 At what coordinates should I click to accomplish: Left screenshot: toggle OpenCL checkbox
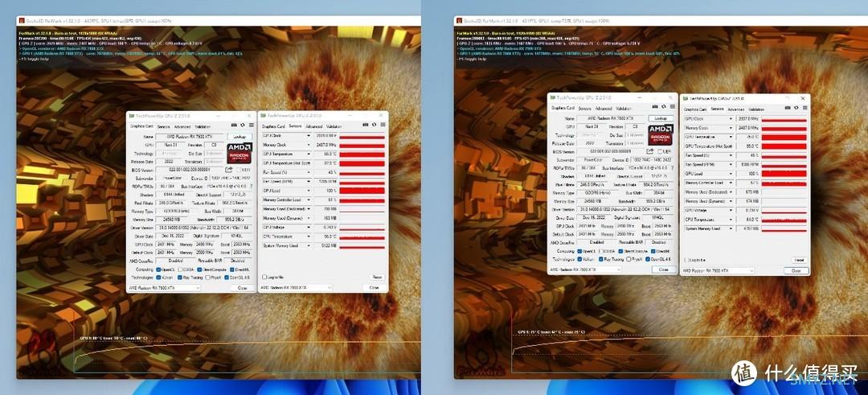pos(158,270)
